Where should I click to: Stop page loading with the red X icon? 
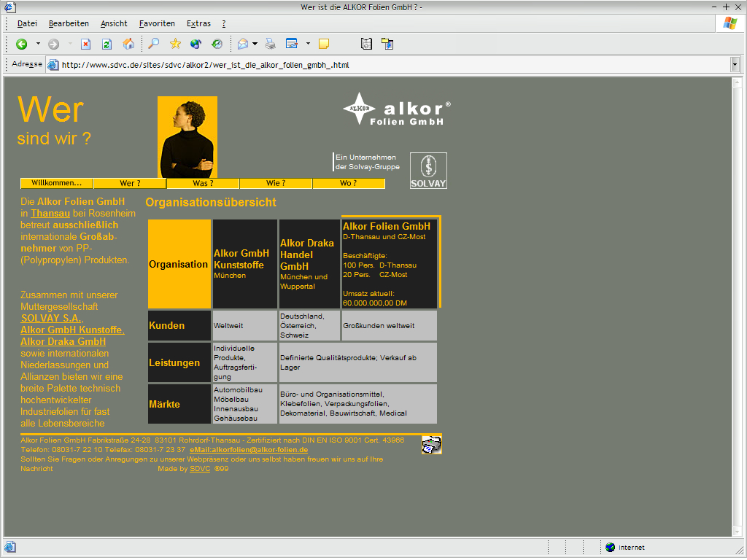[86, 44]
